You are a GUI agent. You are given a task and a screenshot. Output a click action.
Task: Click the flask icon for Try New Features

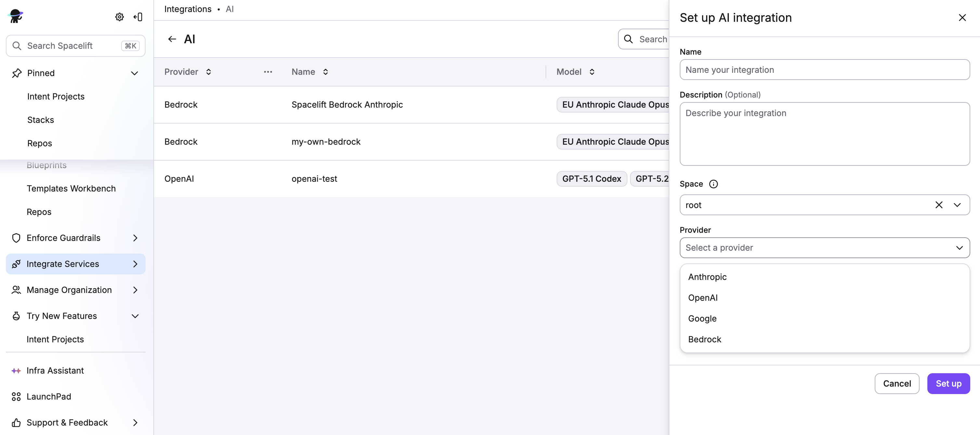16,316
